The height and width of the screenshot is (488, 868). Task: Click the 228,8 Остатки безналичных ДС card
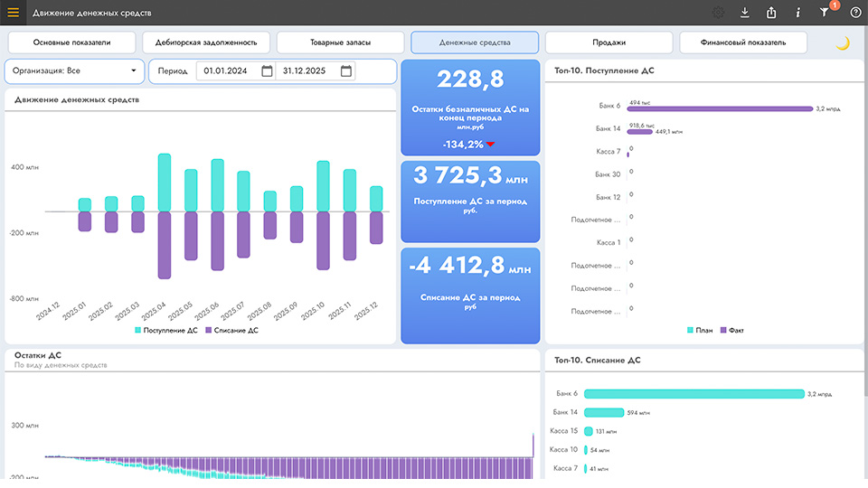point(470,108)
